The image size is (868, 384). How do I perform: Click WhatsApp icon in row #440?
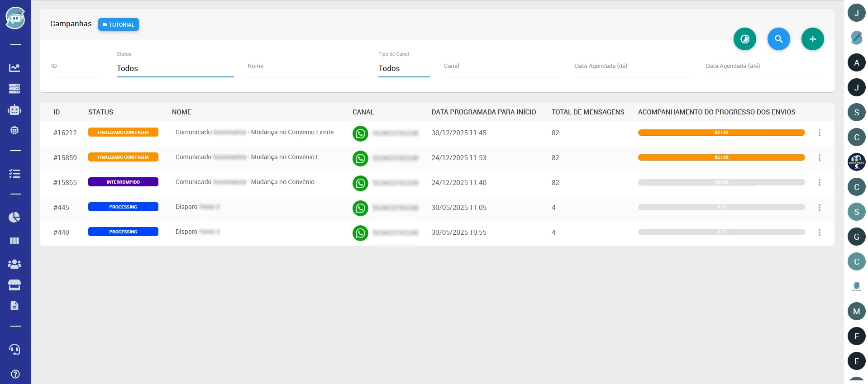coord(360,233)
